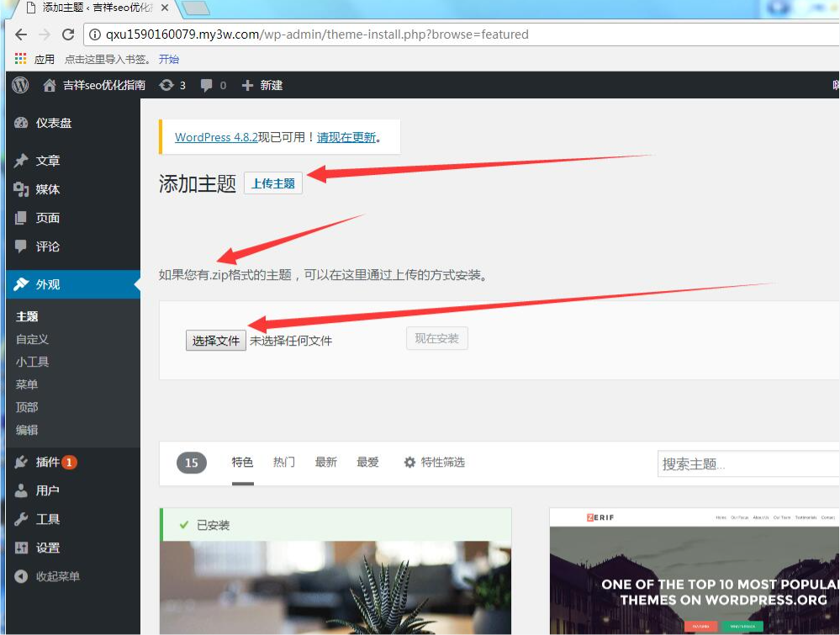The image size is (840, 635).
Task: Click the home icon beside 吉祥seo优化指南
Action: [50, 85]
